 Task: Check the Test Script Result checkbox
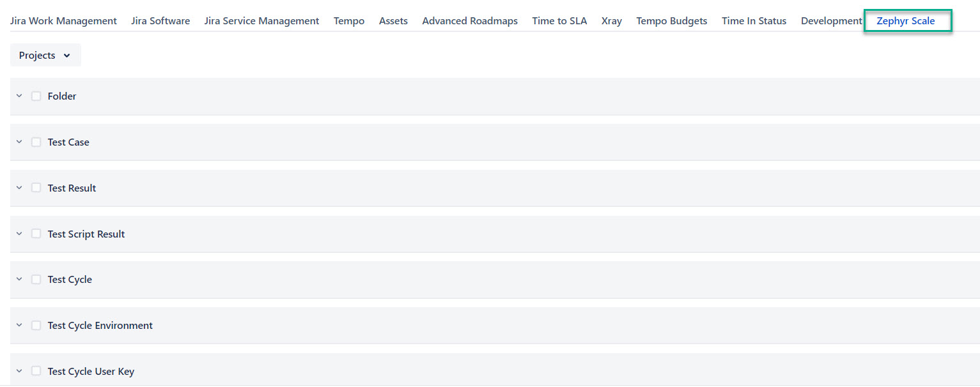coord(36,234)
